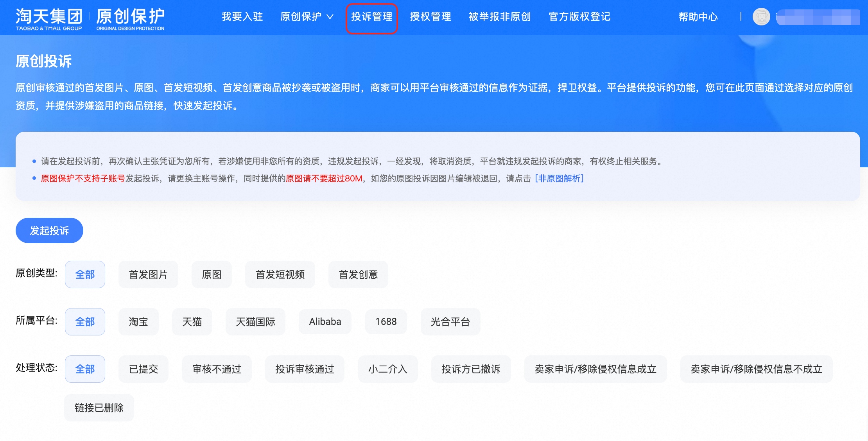
Task: Filter status by 已提交
Action: click(x=143, y=369)
